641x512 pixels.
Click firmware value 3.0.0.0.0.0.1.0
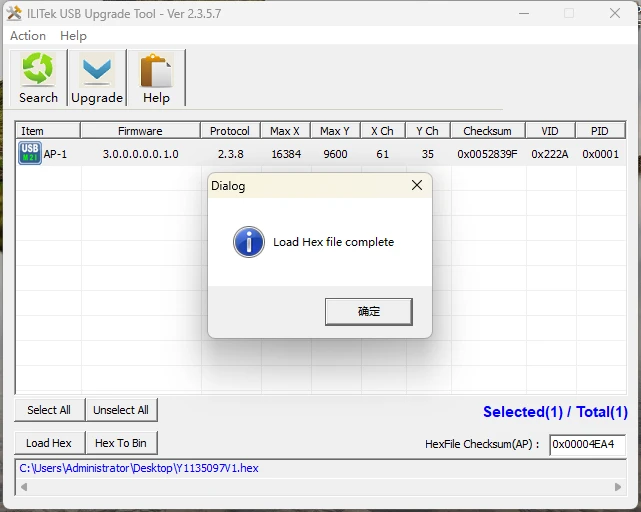140,154
